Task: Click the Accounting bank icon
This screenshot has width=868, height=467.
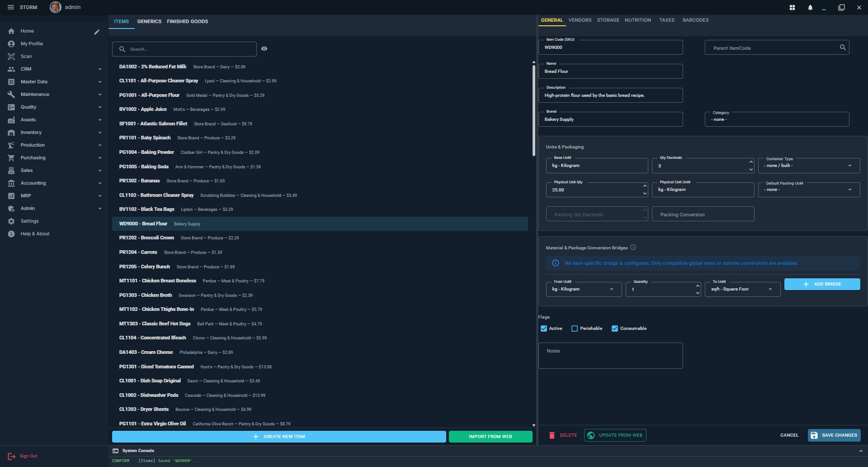Action: pyautogui.click(x=11, y=183)
